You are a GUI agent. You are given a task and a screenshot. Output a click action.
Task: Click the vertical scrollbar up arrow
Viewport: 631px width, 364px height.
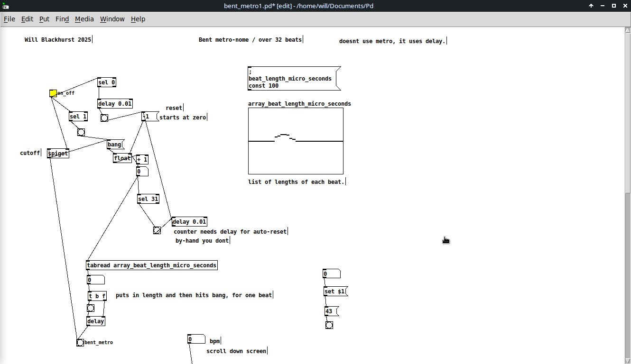pos(628,30)
